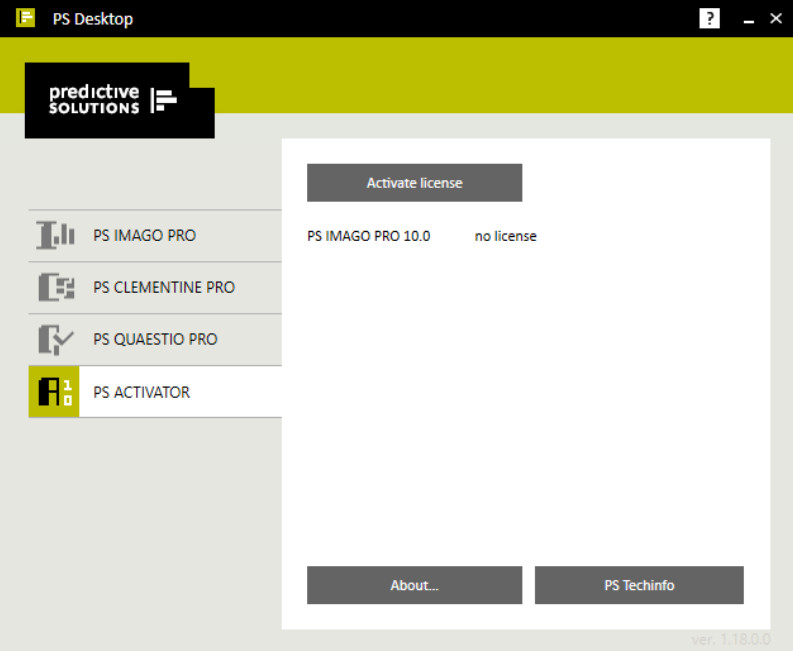Image resolution: width=793 pixels, height=651 pixels.
Task: Switch to PS CLEMENTINE PRO tab label
Action: [x=164, y=287]
